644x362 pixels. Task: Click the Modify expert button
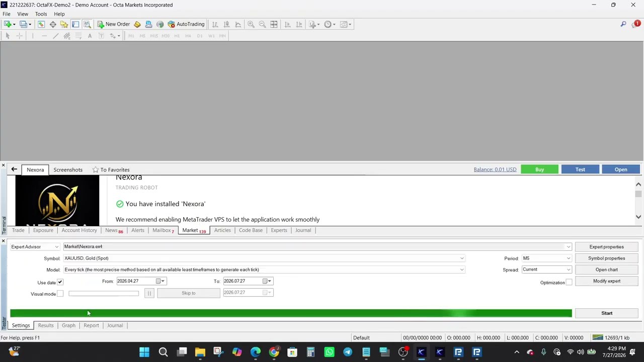pyautogui.click(x=607, y=281)
